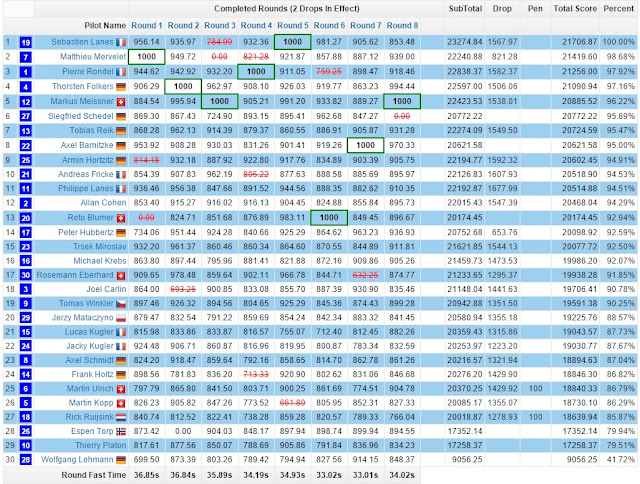The image size is (640, 484).
Task: Click the SubTotal column header
Action: [465, 8]
